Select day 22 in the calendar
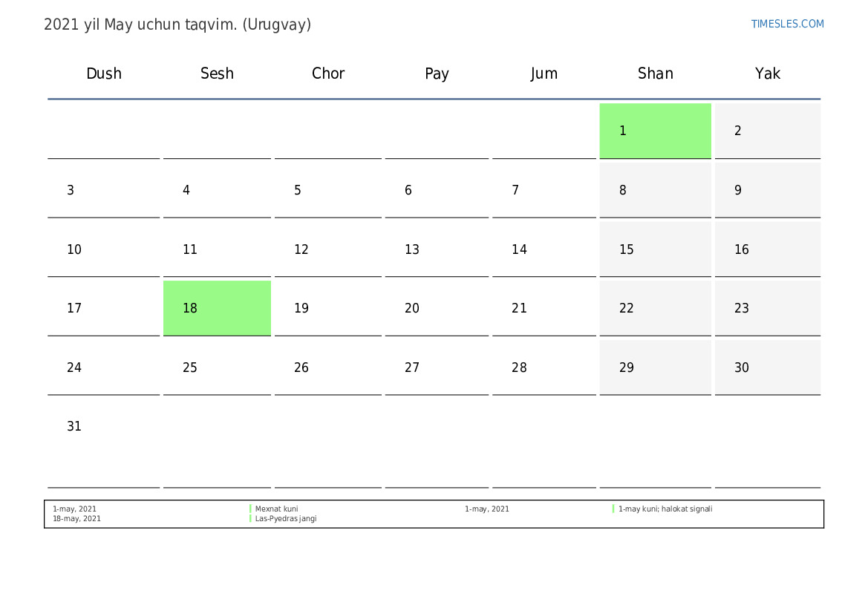The height and width of the screenshot is (614, 868). tap(656, 308)
